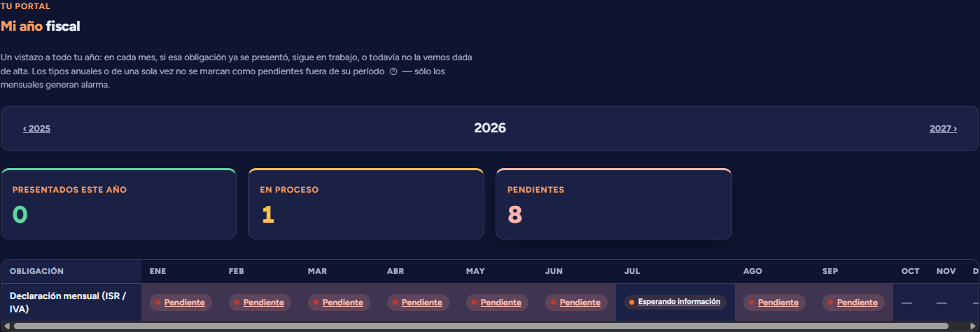Open June Pendiente status
This screenshot has height=332, width=980.
(576, 303)
